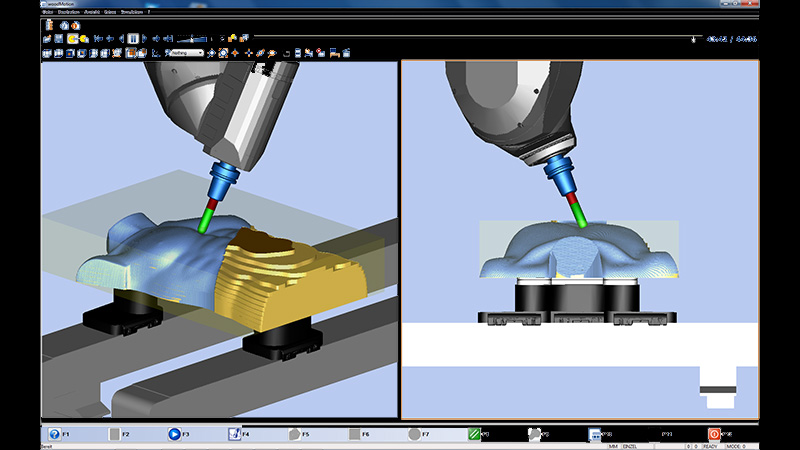Click the machine tower icon in top toolbar
This screenshot has height=450, width=800.
(49, 25)
